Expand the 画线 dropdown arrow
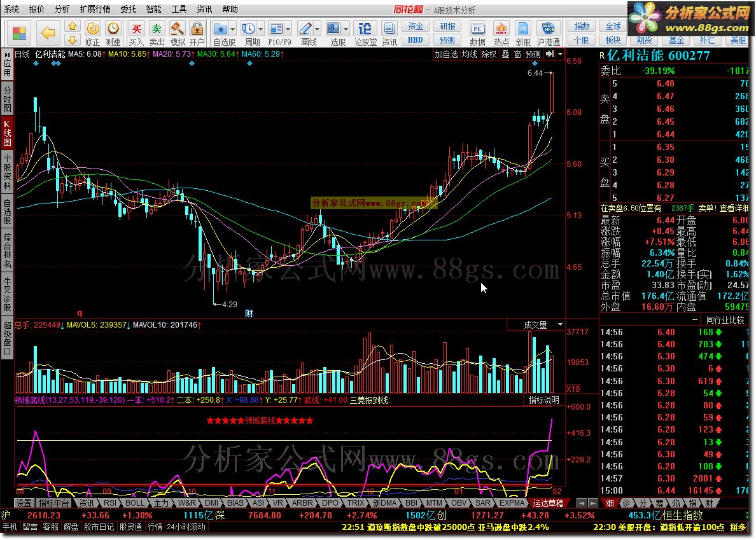 point(318,29)
